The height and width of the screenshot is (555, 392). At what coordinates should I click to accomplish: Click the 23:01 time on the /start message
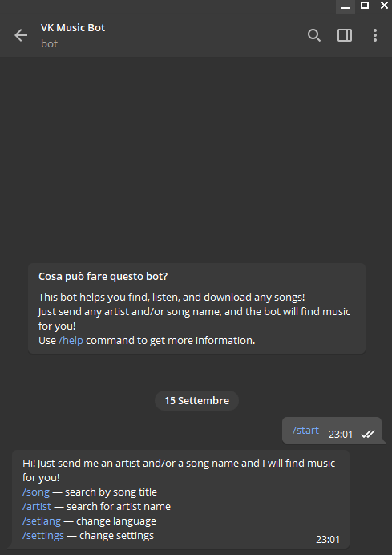[341, 435]
